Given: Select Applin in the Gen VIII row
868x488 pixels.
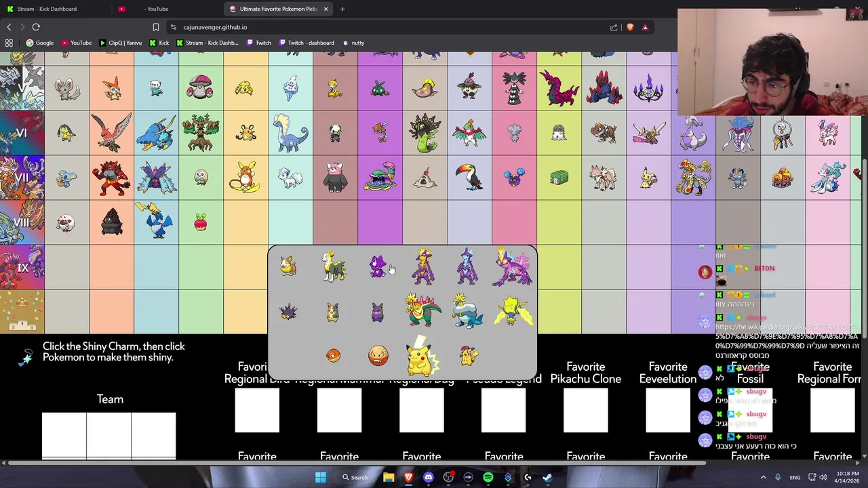Looking at the screenshot, I should pos(201,222).
